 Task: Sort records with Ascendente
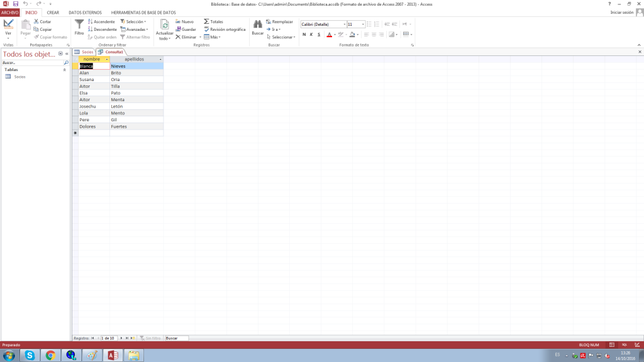(101, 21)
